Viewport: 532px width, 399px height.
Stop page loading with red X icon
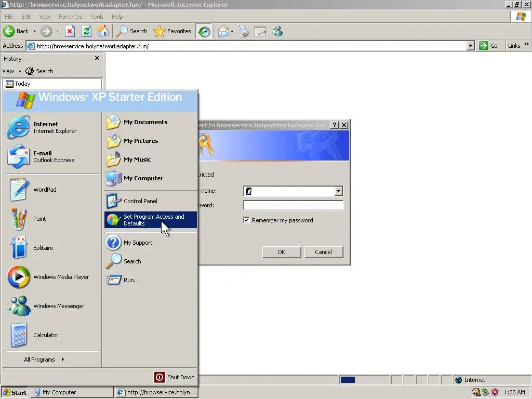(70, 31)
